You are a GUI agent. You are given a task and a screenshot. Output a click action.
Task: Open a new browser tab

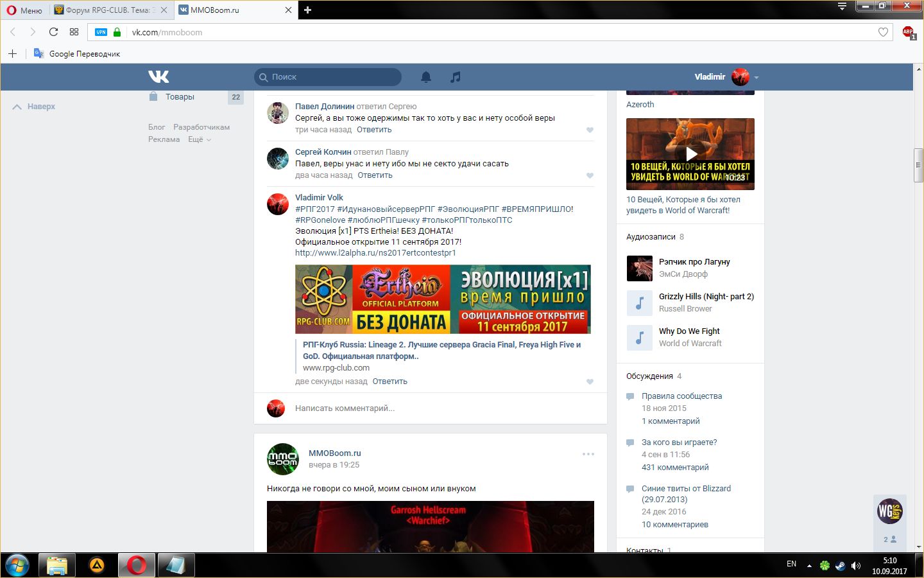tap(307, 10)
